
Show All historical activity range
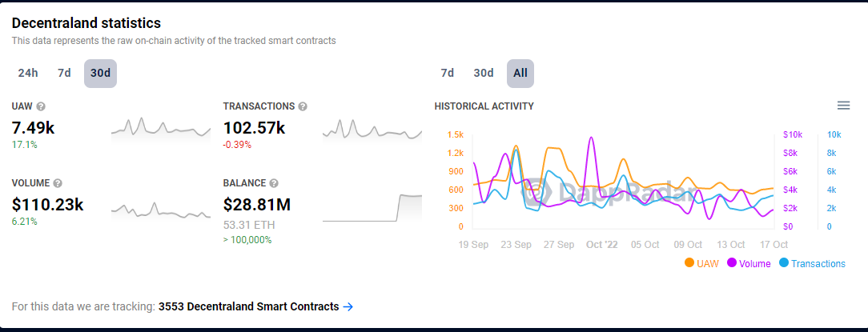click(520, 73)
